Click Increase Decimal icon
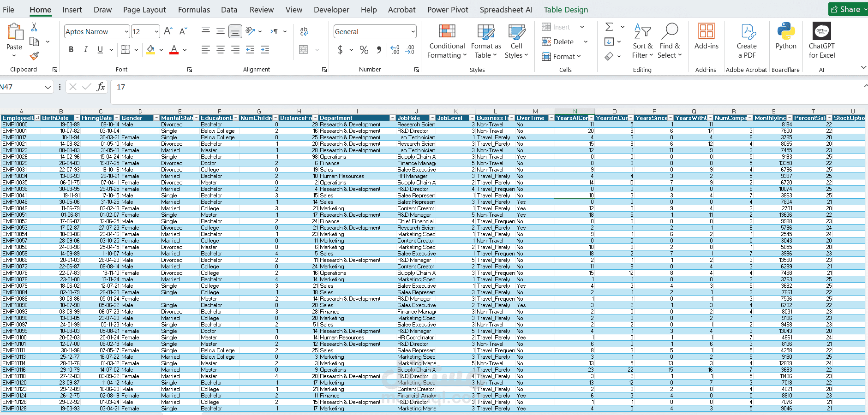The width and height of the screenshot is (868, 415). click(x=395, y=50)
